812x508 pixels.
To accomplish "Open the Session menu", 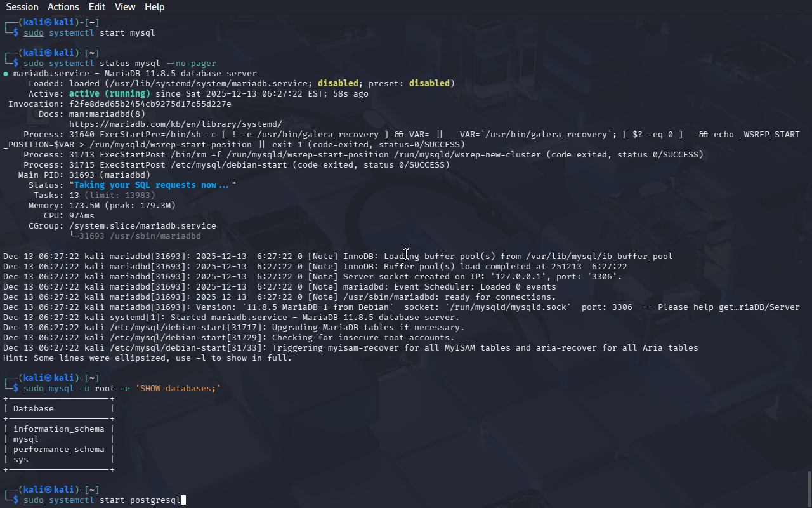I will pyautogui.click(x=22, y=7).
